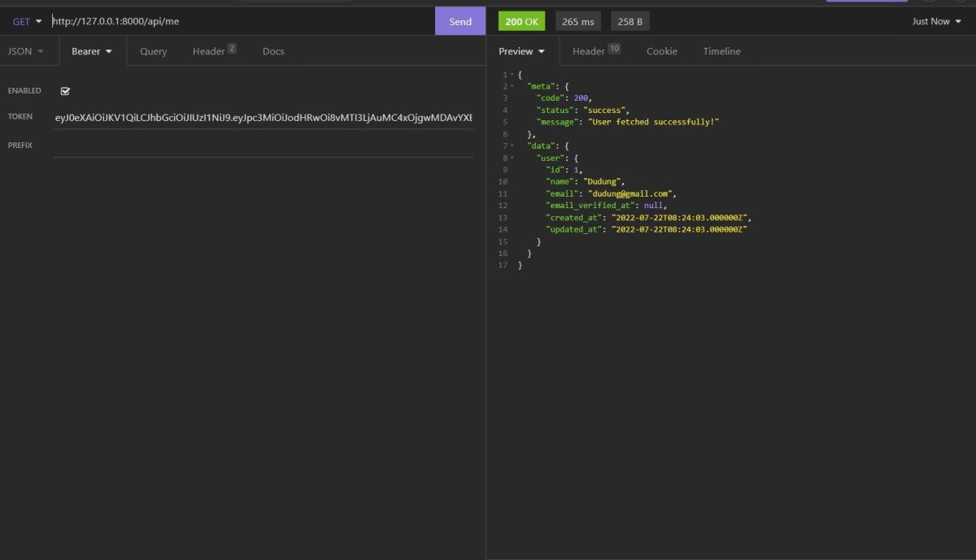
Task: Click the ENABLED label
Action: (24, 91)
